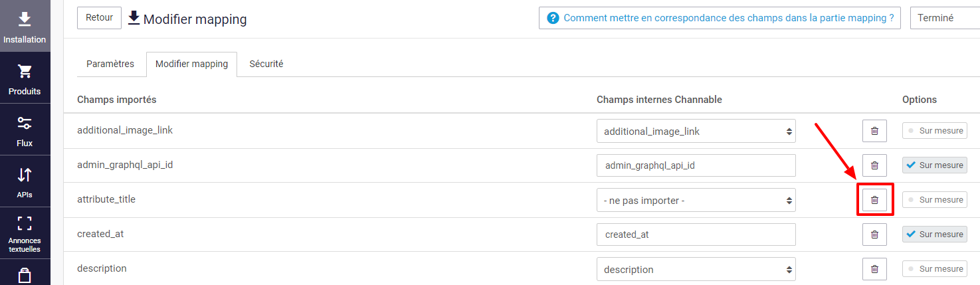Delete the attribute_title mapping row
The image size is (980, 285).
pyautogui.click(x=874, y=200)
